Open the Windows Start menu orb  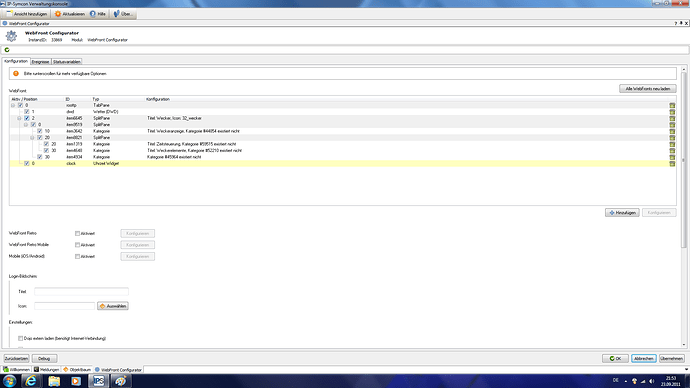(10, 381)
